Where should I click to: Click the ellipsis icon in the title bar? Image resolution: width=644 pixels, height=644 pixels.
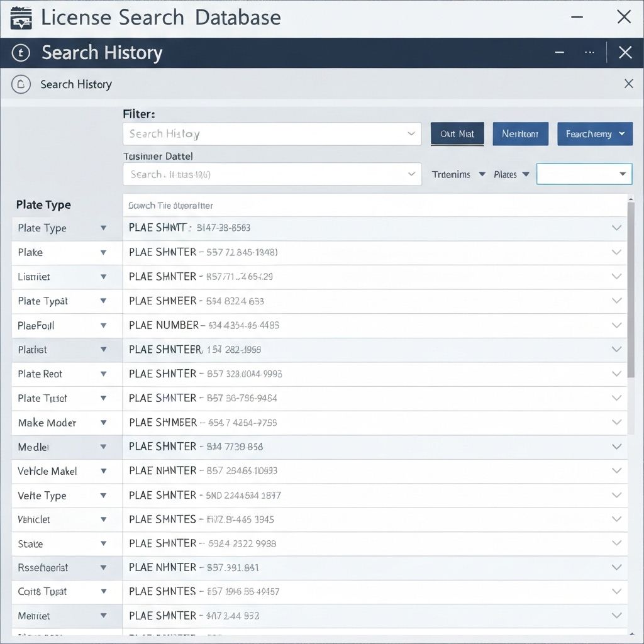coord(589,53)
